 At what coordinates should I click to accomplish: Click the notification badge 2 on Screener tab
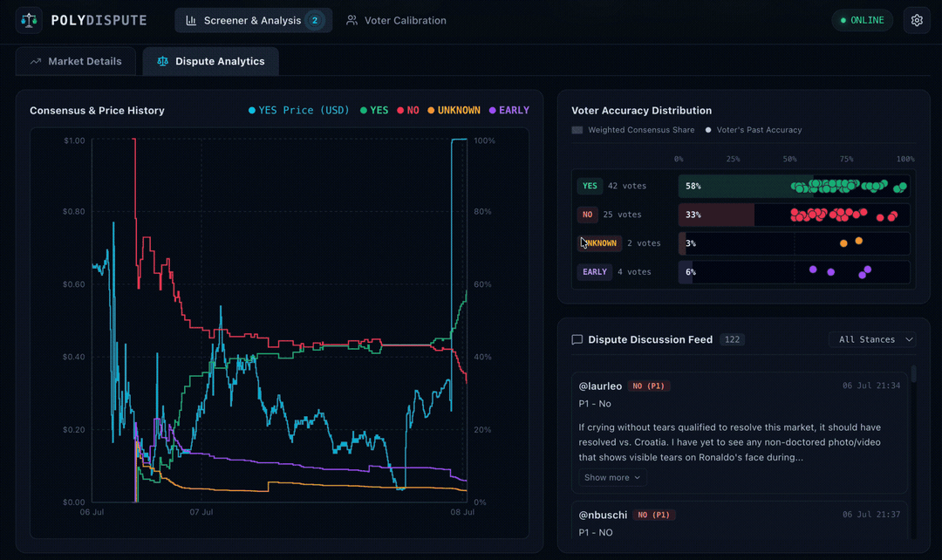coord(314,20)
